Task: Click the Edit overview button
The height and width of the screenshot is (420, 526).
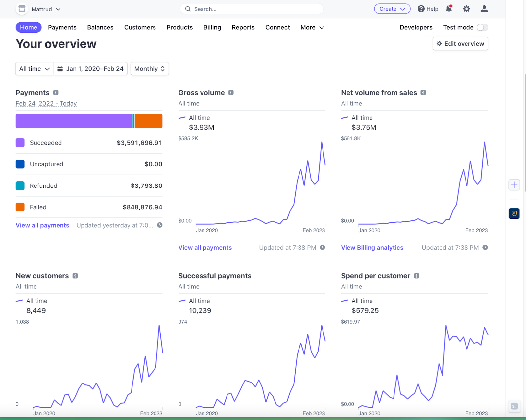Action: [x=460, y=44]
